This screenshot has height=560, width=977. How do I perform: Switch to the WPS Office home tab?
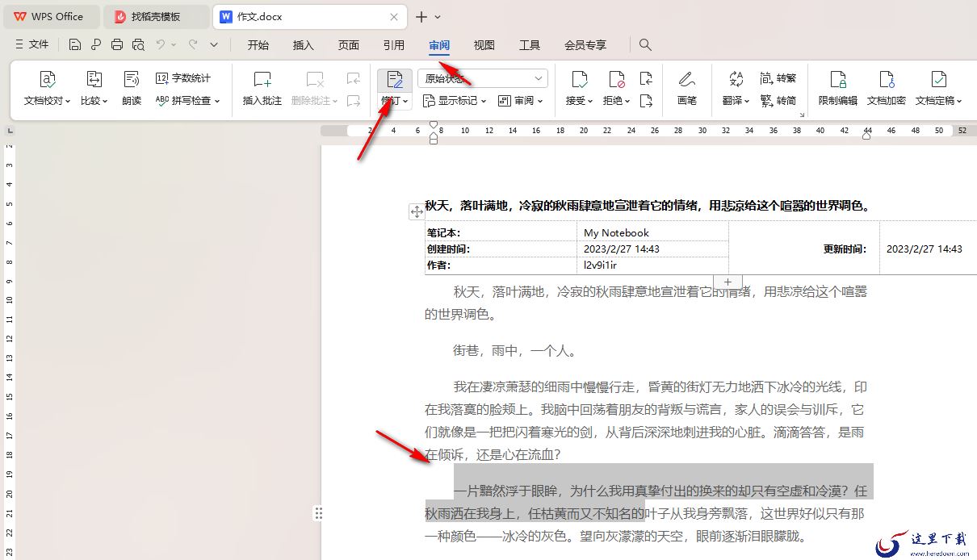click(52, 16)
